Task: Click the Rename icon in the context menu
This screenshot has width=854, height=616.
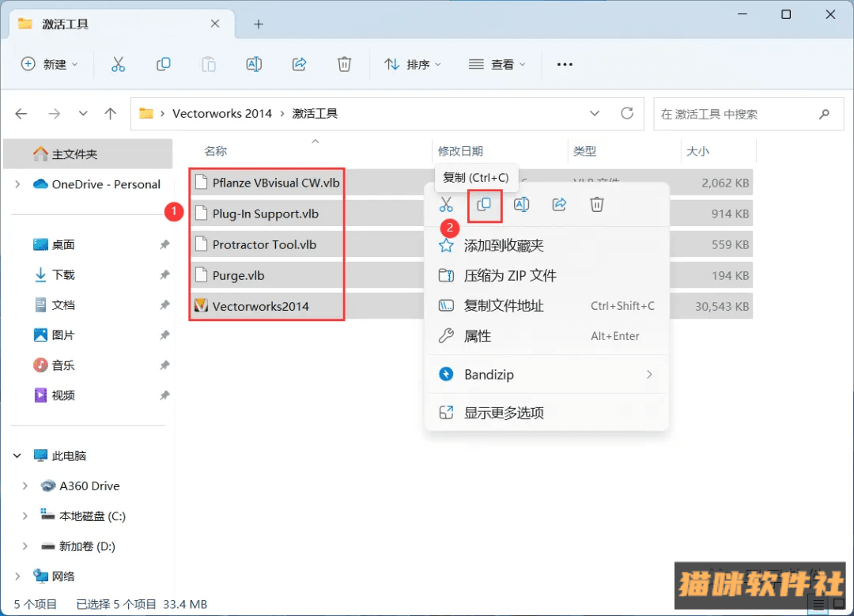Action: [x=521, y=205]
